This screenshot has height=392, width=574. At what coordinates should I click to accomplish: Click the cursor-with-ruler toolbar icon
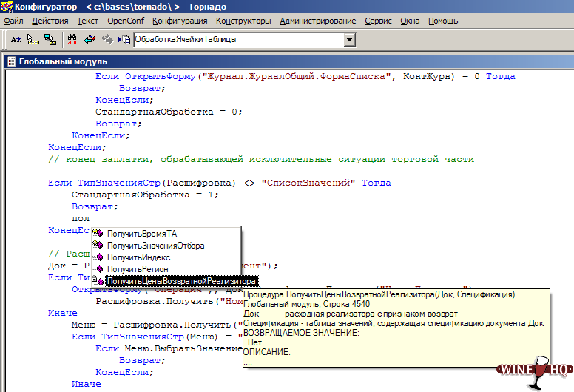tap(33, 39)
